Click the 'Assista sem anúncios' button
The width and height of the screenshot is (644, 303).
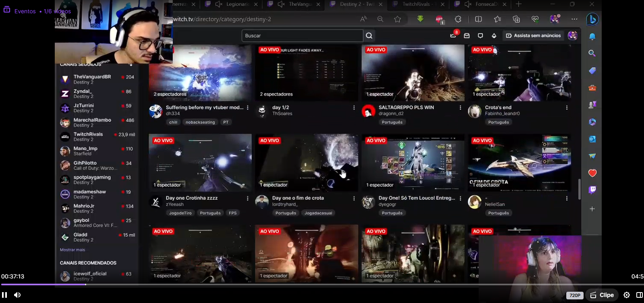[533, 36]
